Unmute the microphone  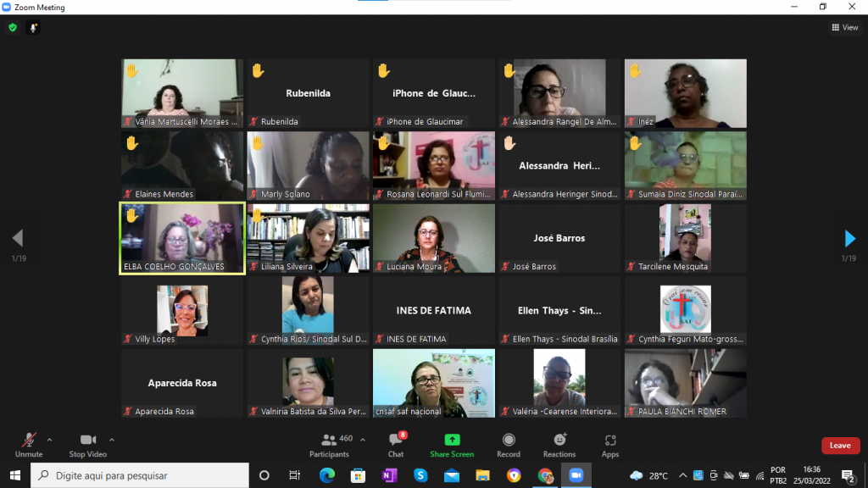click(x=28, y=445)
